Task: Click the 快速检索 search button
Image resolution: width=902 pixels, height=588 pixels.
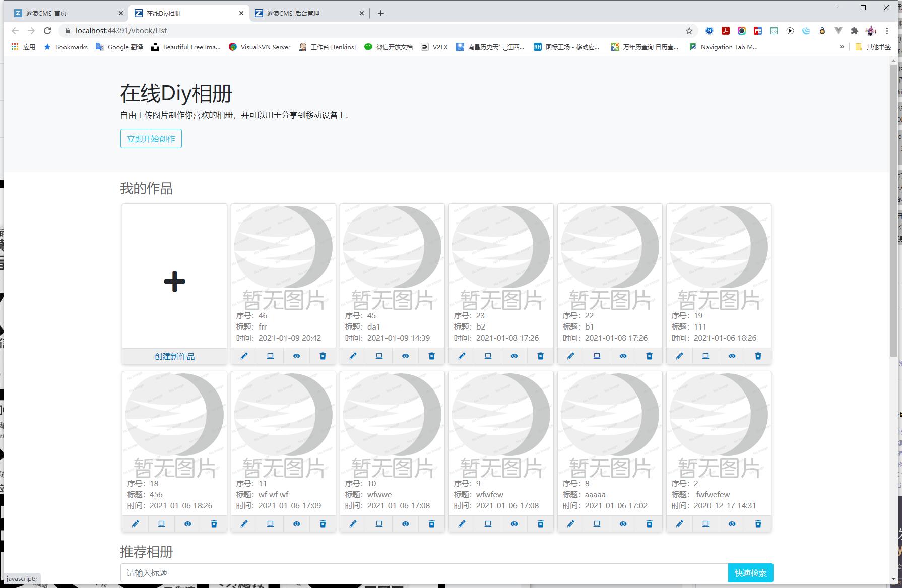Action: [750, 573]
